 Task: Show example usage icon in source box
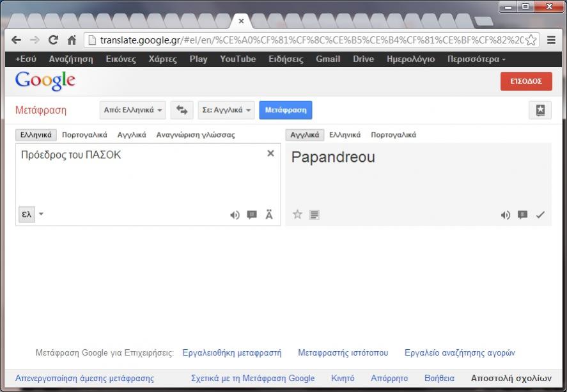(x=252, y=215)
